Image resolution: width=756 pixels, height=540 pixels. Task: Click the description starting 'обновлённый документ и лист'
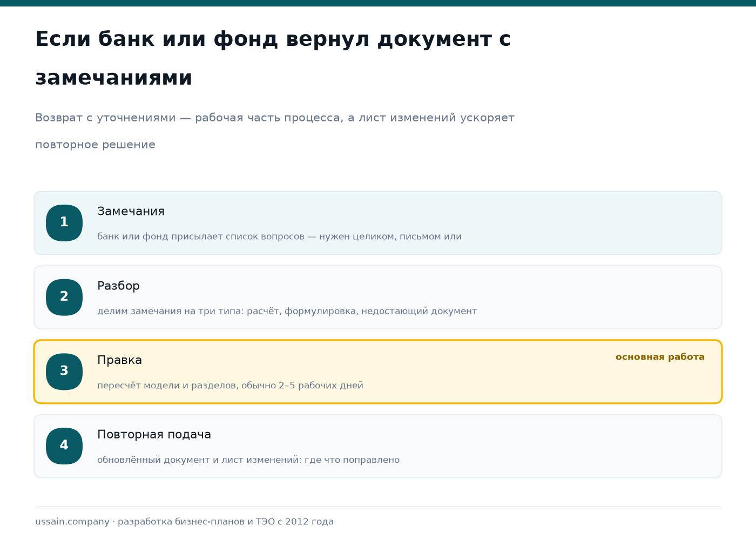pos(248,460)
